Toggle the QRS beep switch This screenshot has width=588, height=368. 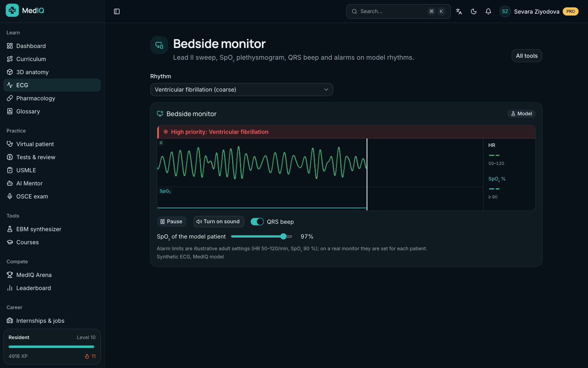(x=257, y=222)
